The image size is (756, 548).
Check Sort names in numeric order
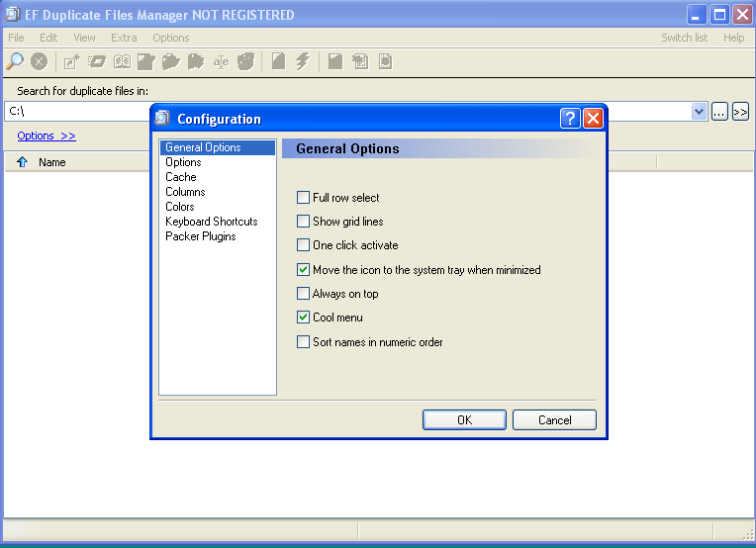pos(303,341)
